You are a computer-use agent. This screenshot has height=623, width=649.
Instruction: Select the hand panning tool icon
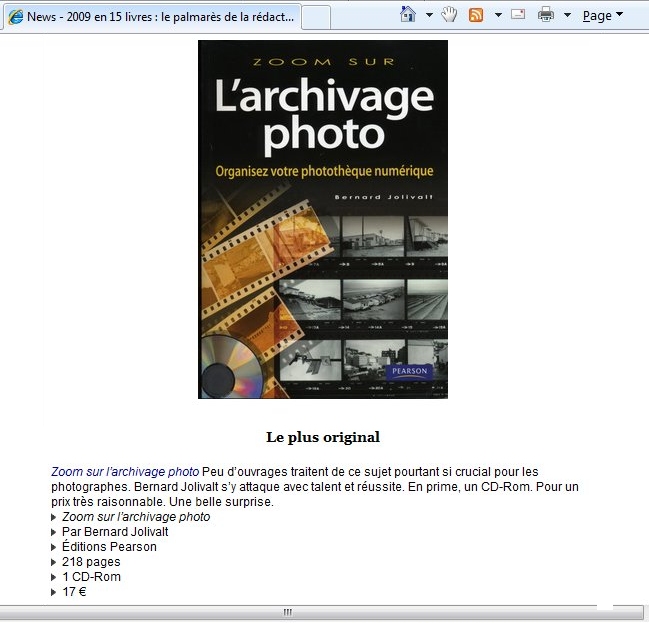[x=449, y=15]
